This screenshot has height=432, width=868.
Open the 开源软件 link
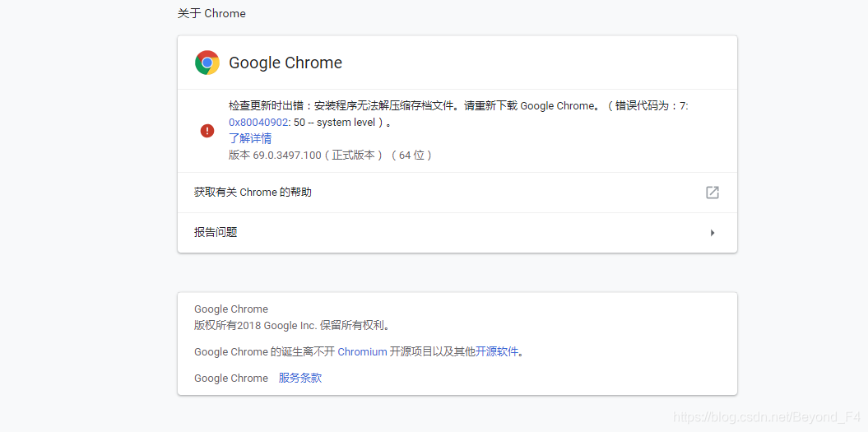coord(497,351)
